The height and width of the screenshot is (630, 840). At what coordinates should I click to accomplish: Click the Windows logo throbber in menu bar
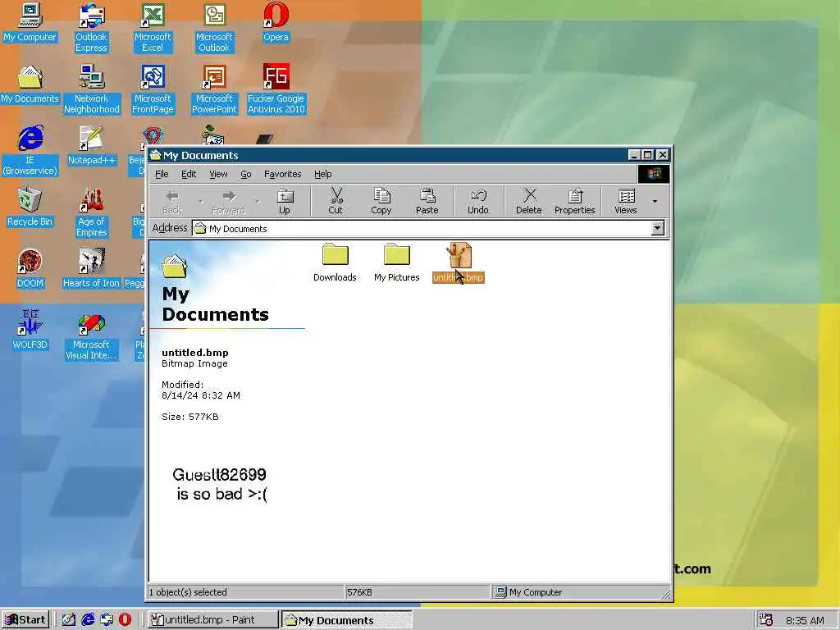(x=654, y=174)
